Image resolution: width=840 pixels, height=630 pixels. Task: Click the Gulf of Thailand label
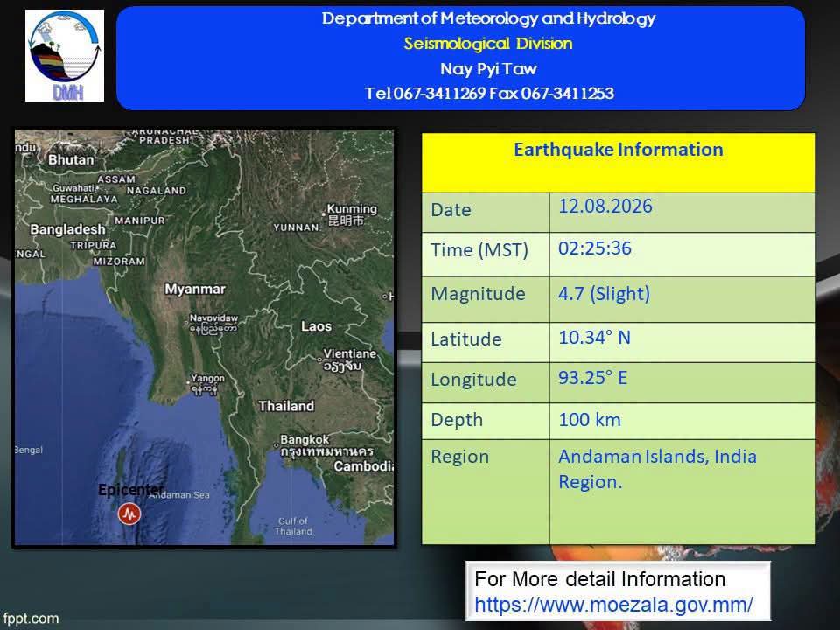point(293,526)
